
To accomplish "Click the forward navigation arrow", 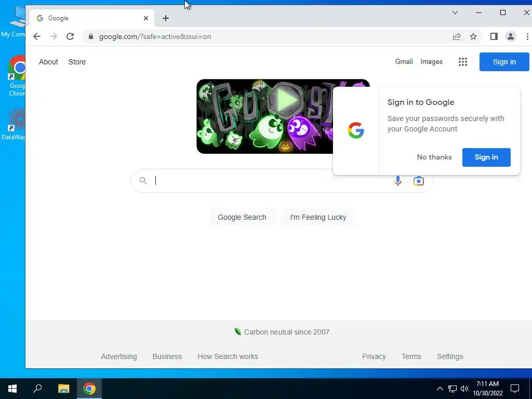I will point(54,36).
